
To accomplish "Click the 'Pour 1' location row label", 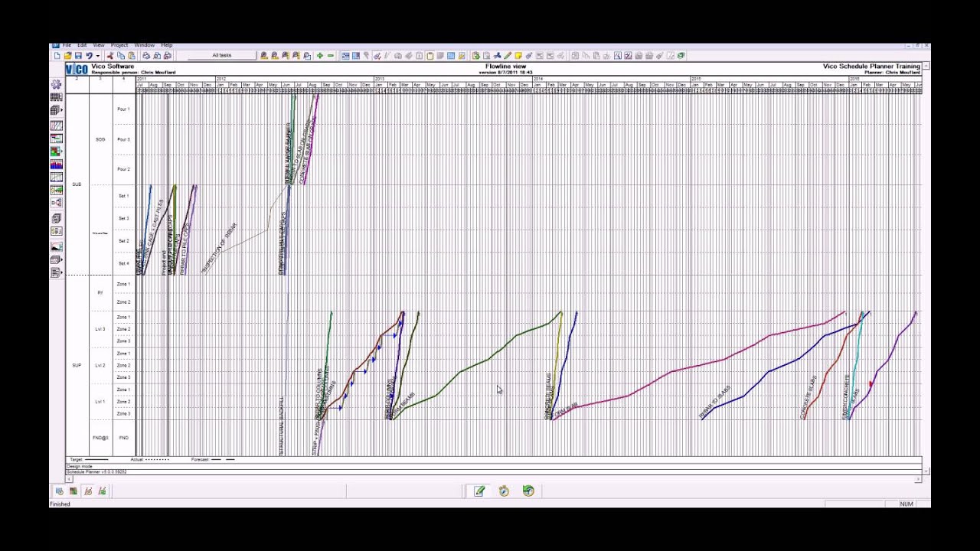I will [x=123, y=109].
